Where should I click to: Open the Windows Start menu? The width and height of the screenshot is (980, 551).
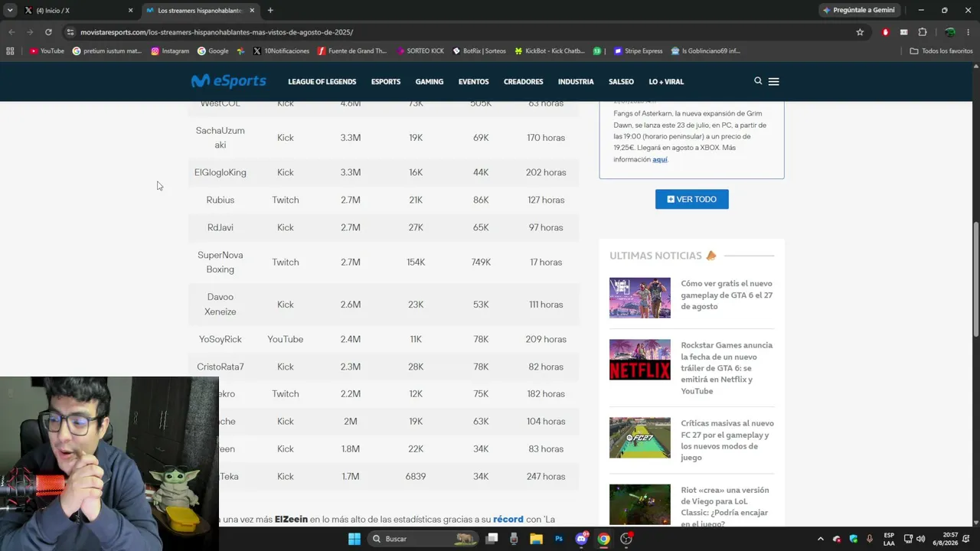point(354,539)
